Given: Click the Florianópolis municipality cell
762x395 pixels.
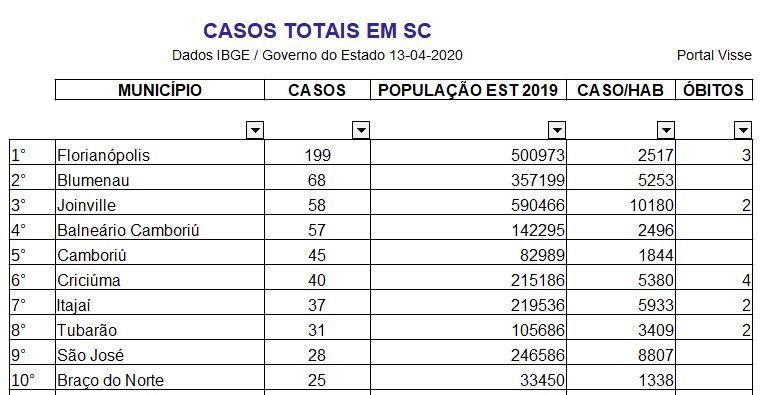Looking at the screenshot, I should point(160,153).
